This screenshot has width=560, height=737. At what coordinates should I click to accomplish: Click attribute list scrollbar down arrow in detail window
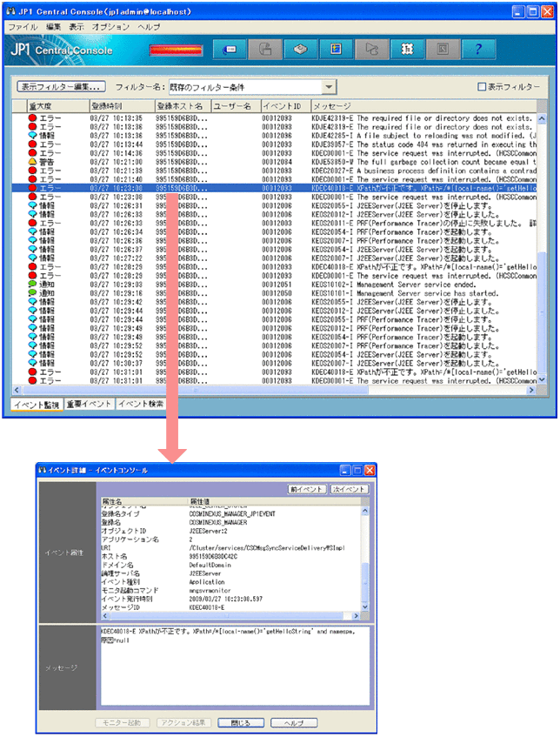(365, 606)
